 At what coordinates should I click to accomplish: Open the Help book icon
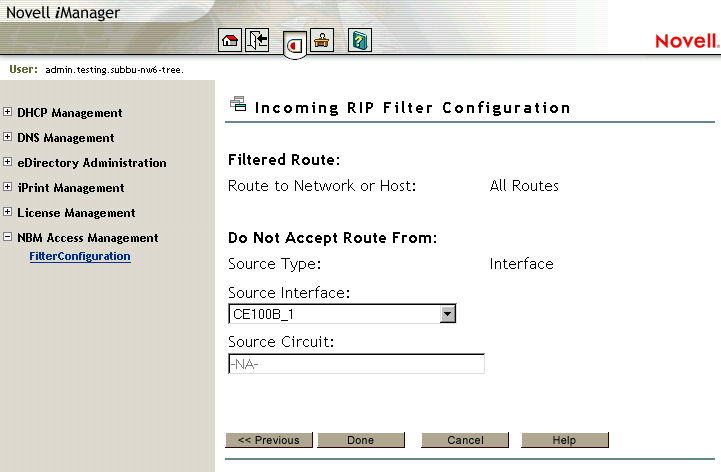pyautogui.click(x=360, y=40)
